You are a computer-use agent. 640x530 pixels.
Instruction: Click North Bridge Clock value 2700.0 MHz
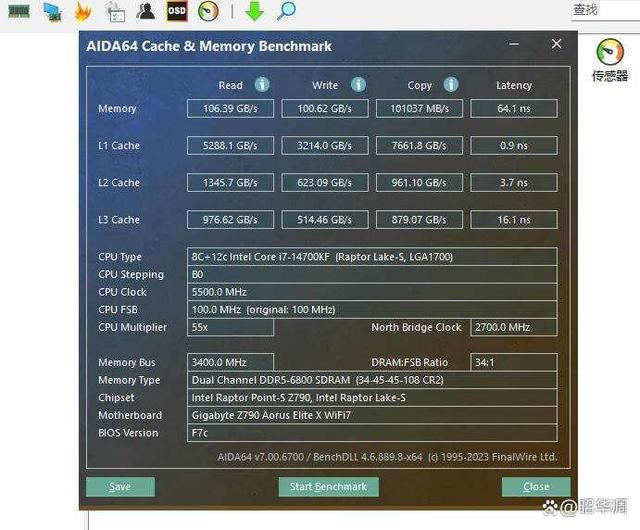click(x=514, y=327)
